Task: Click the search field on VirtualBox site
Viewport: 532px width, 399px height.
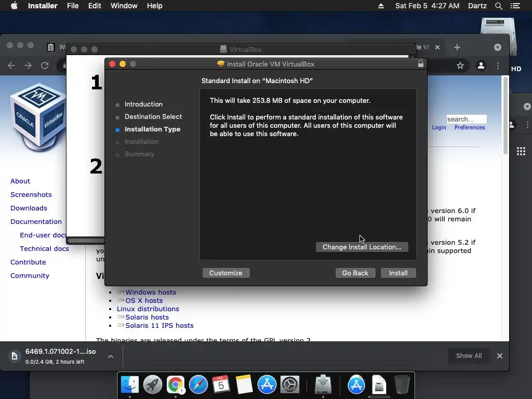Action: (467, 119)
